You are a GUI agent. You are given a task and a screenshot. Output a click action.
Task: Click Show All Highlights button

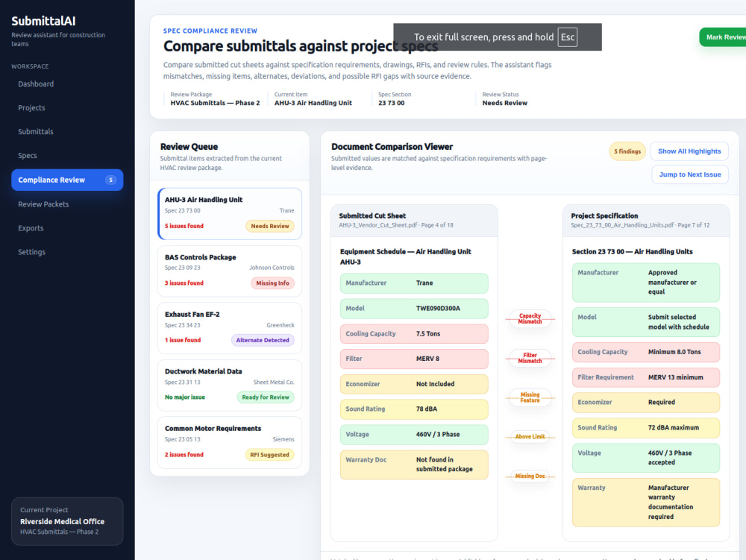click(x=689, y=151)
